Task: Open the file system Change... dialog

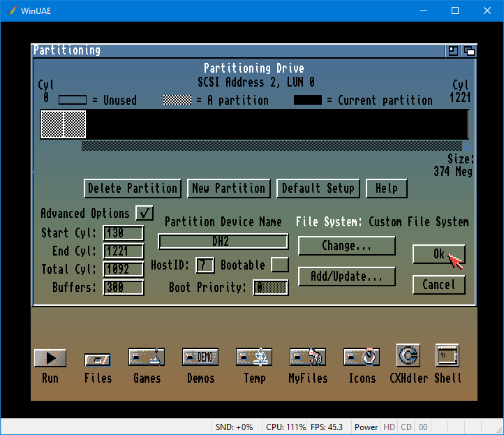Action: tap(346, 246)
